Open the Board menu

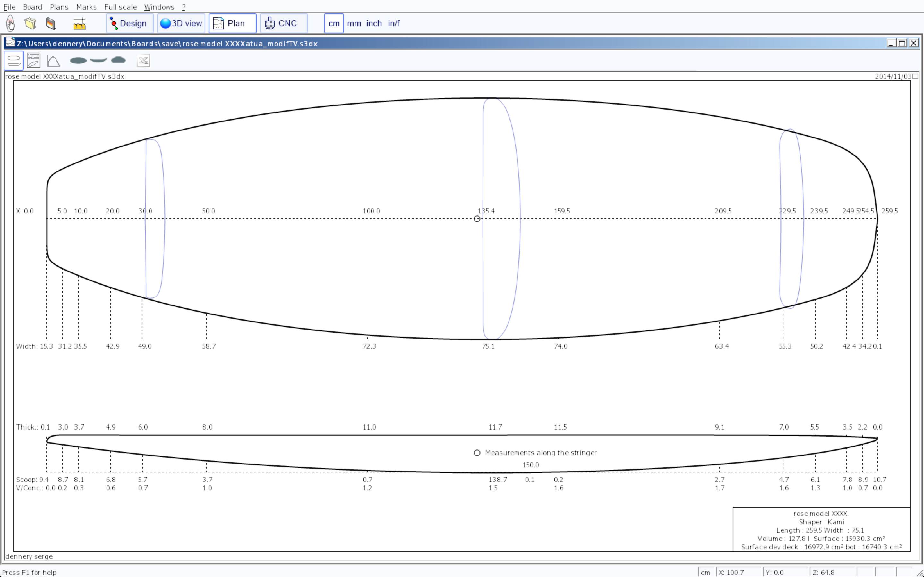[32, 7]
